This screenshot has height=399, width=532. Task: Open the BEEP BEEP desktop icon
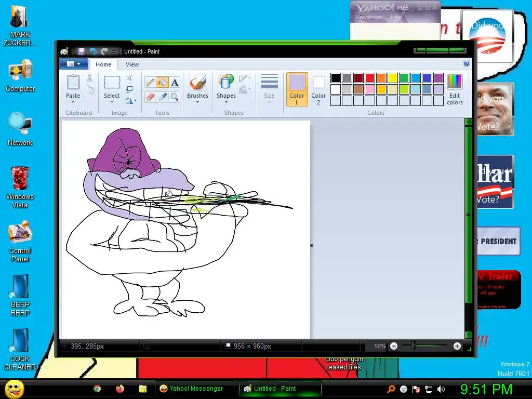coord(20,296)
